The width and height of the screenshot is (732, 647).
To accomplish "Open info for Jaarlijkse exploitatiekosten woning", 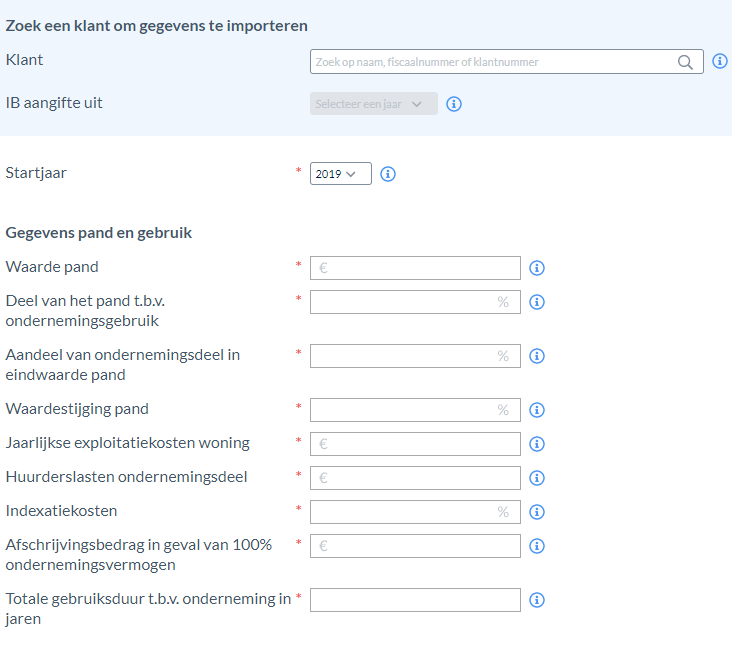I will pyautogui.click(x=536, y=444).
